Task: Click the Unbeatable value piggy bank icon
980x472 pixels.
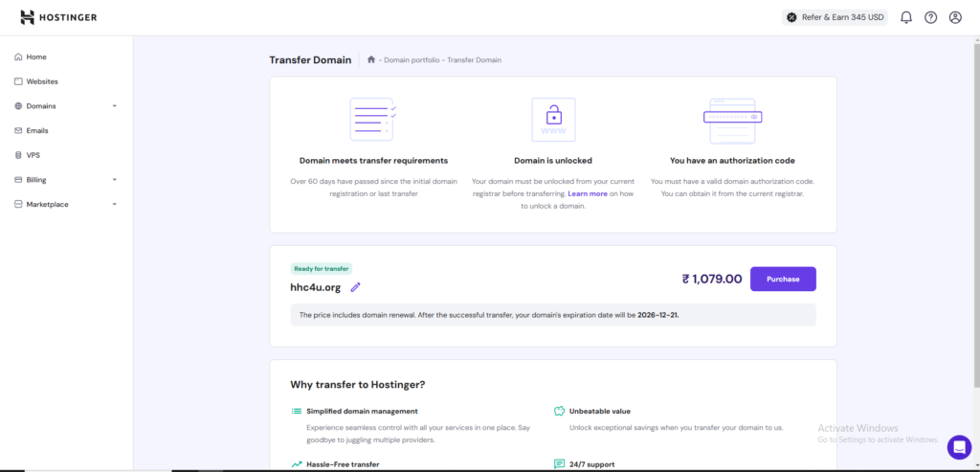Action: [559, 412]
